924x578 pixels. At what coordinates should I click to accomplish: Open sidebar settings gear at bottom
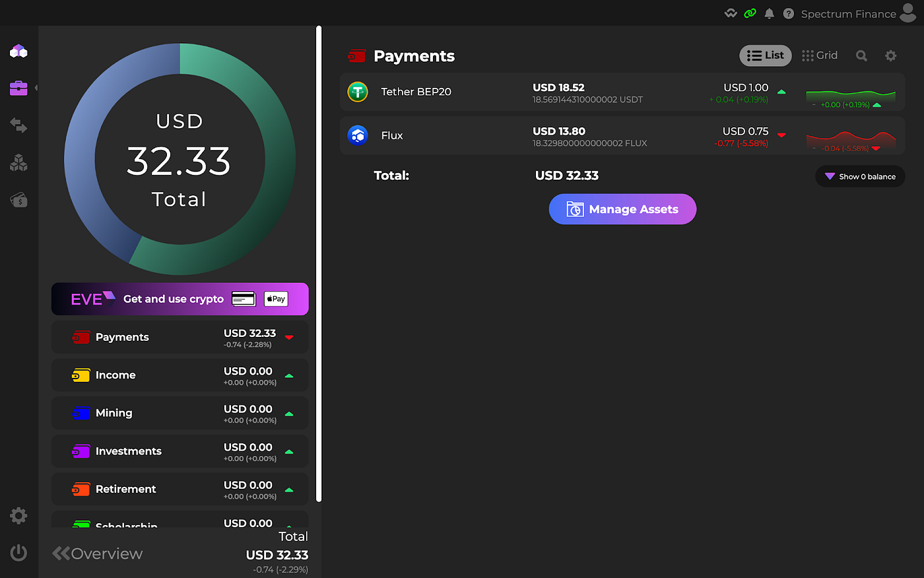tap(18, 515)
